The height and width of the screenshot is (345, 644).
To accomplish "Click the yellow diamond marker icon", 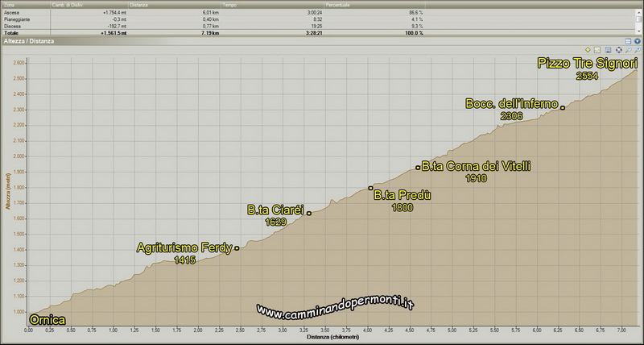I will (588, 50).
